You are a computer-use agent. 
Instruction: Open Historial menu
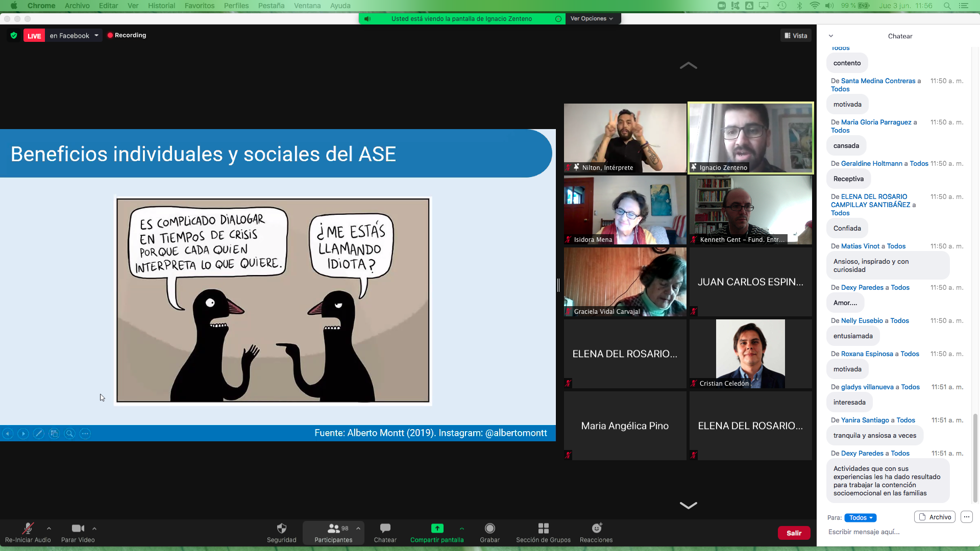click(x=161, y=6)
